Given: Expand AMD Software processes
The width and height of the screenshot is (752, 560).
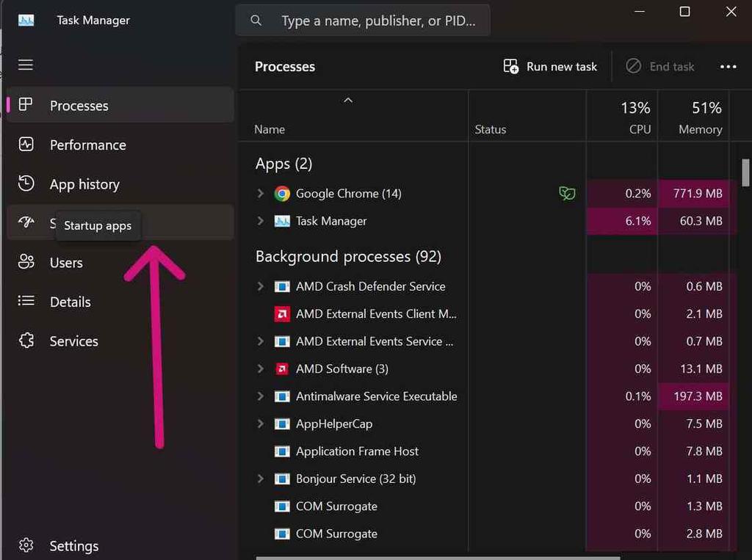Looking at the screenshot, I should click(261, 368).
